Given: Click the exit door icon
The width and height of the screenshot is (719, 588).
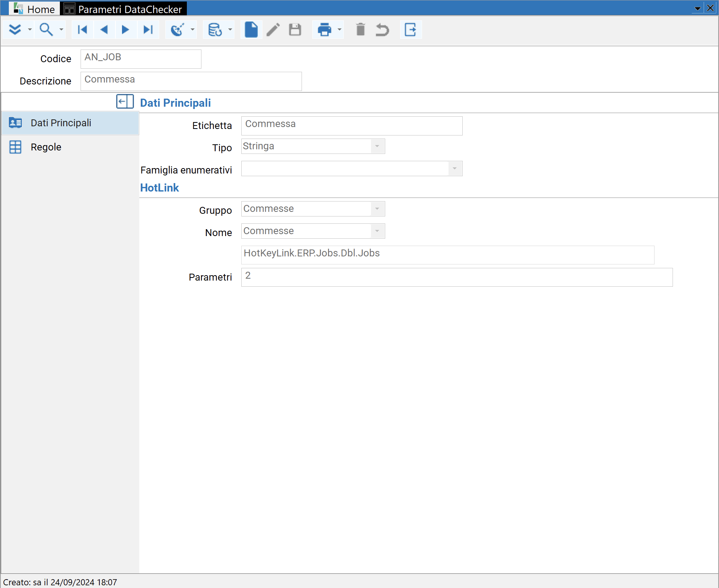Looking at the screenshot, I should [x=411, y=30].
